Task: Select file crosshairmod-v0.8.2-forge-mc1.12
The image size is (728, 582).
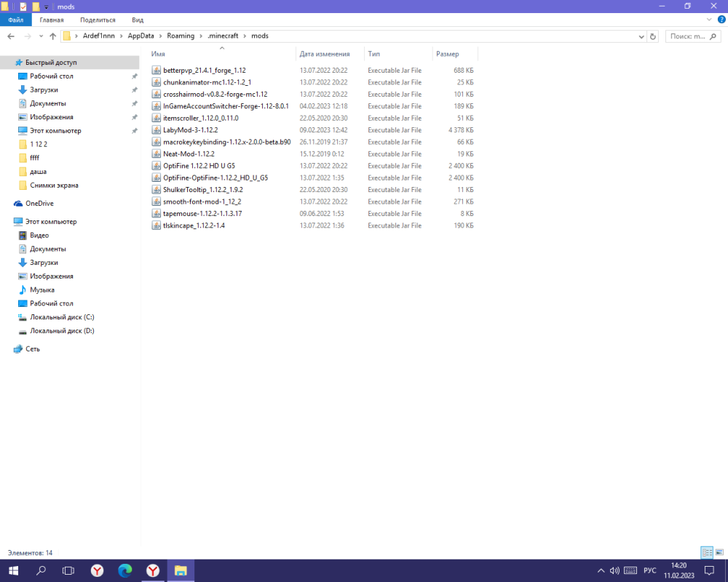Action: [x=215, y=95]
